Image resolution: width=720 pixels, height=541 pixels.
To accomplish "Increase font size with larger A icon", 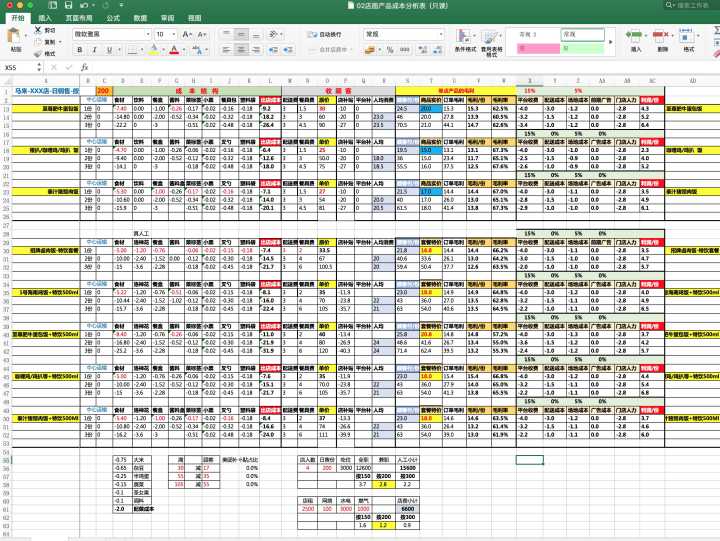I will point(186,34).
